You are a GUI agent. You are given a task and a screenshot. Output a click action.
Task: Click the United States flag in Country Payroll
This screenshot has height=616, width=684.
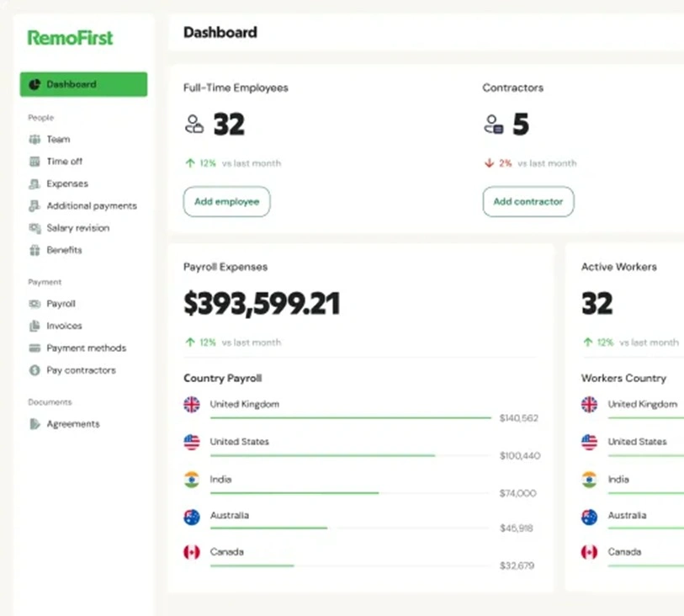[x=192, y=442]
